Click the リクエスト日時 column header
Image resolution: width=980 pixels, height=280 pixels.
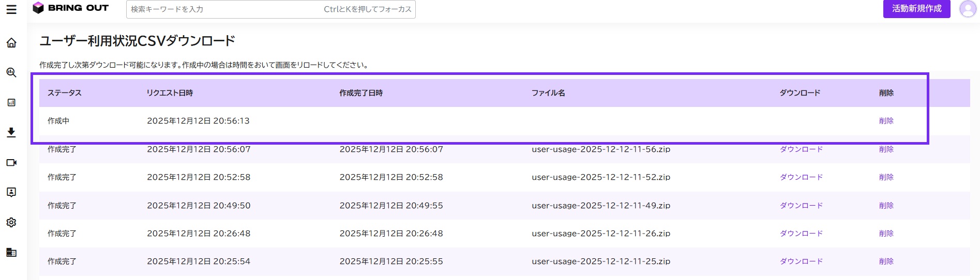pyautogui.click(x=170, y=93)
